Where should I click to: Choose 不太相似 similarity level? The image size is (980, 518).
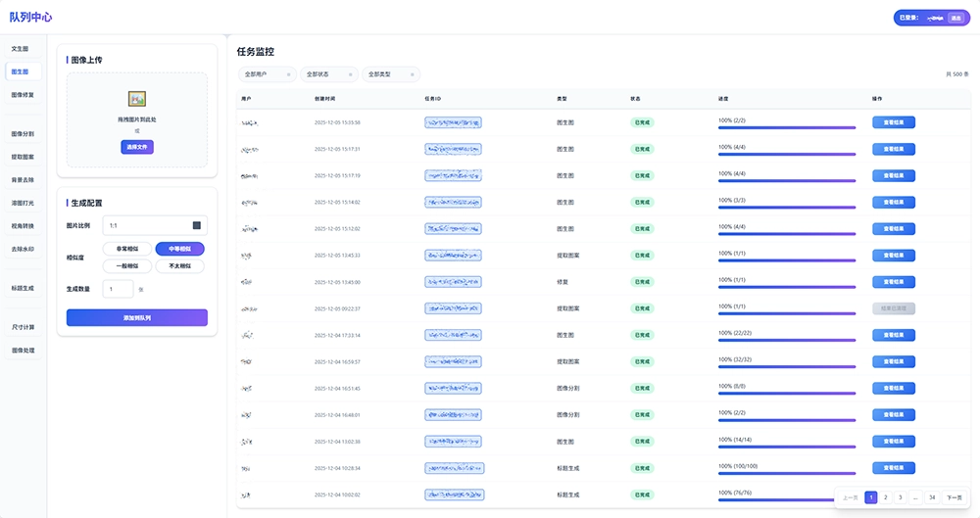(178, 266)
